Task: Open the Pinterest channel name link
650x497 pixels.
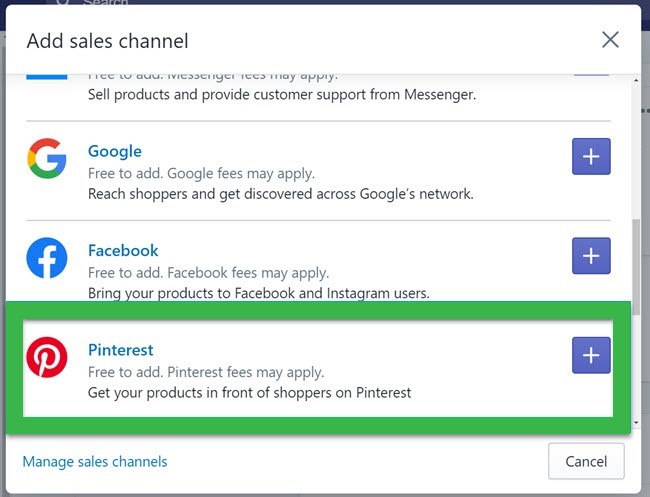Action: tap(121, 350)
